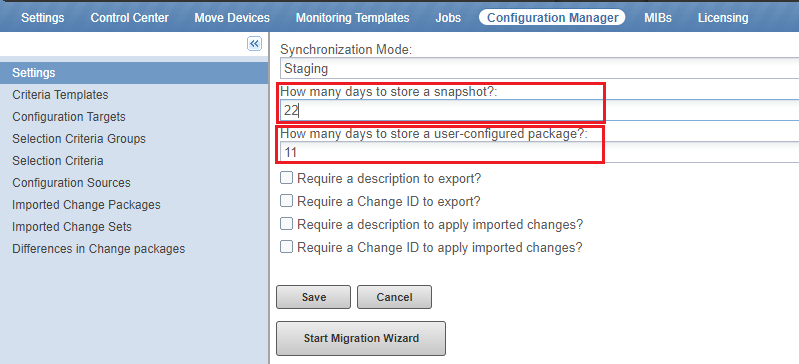Click the snapshot days input field
The height and width of the screenshot is (364, 799).
[x=539, y=110]
